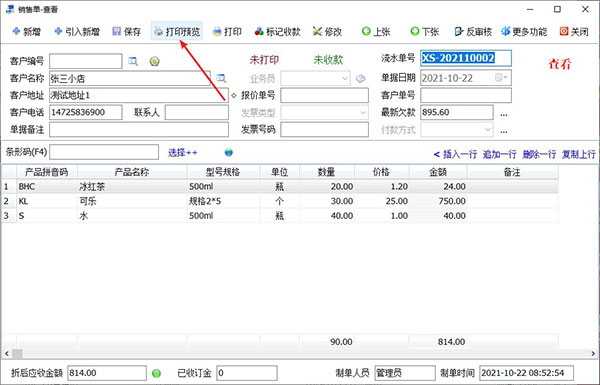The width and height of the screenshot is (600, 385).
Task: Click the 单据备注 input field
Action: pos(139,129)
